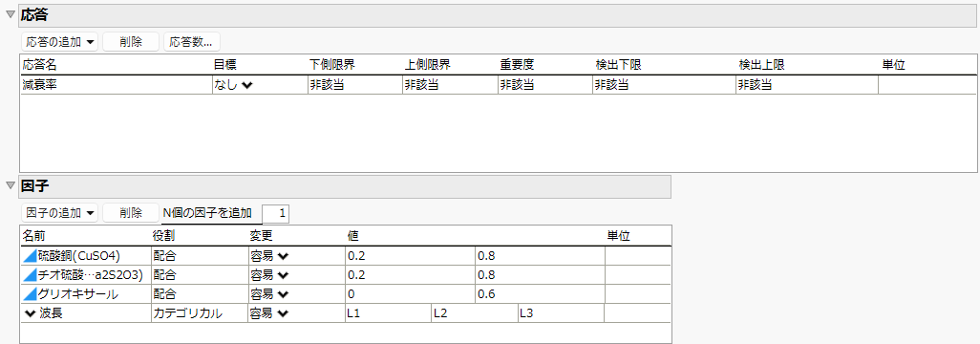Click the empty 単位 cell of 減衰率
The image size is (980, 344).
[927, 86]
